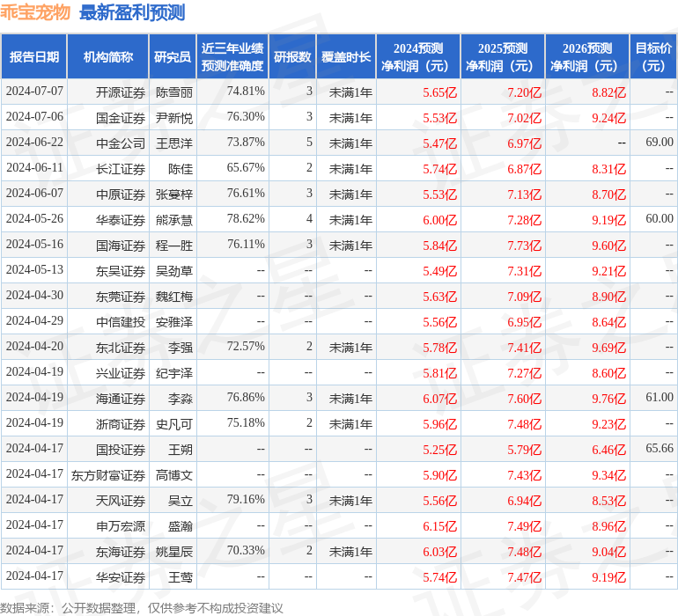Click the 研究员 column header
The height and width of the screenshot is (616, 678).
[173, 56]
